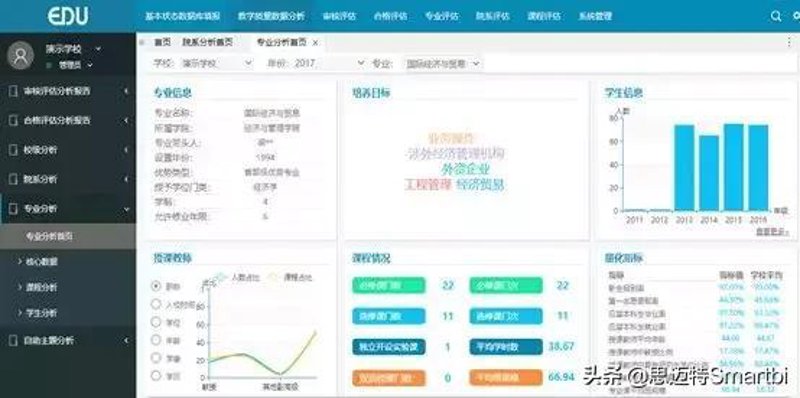Open 系统管理 top menu
800x398 pixels.
pos(595,16)
